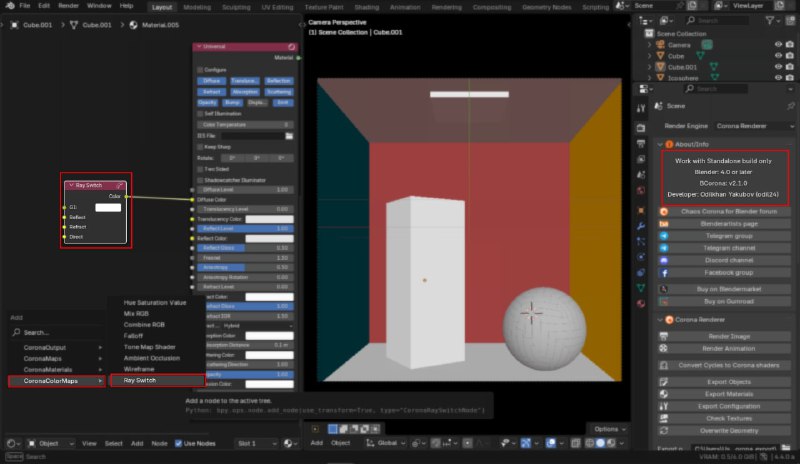Open the Physics properties tab icon
Screen dimensions: 800x464
tap(641, 257)
